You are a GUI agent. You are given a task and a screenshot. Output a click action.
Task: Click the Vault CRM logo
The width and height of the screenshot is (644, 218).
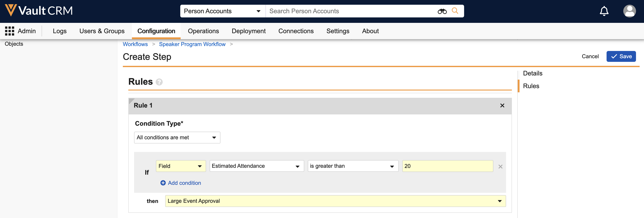click(39, 11)
